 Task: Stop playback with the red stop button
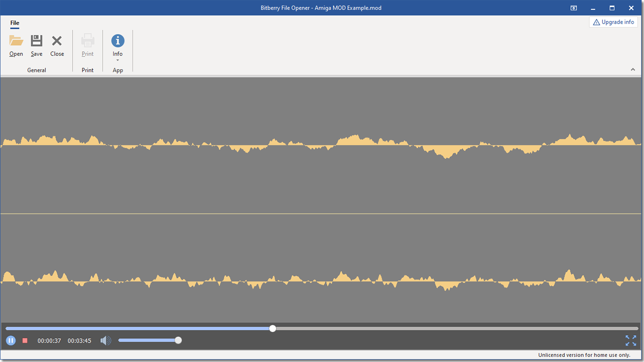(25, 340)
